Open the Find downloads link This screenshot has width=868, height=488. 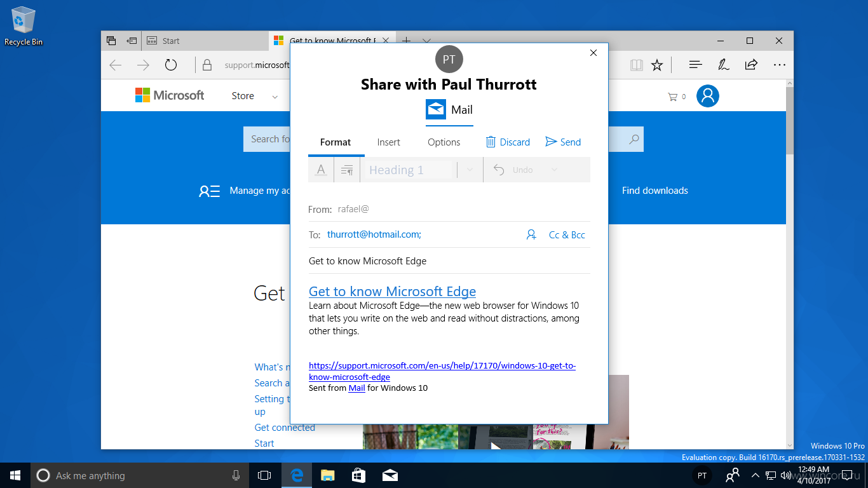coord(654,191)
